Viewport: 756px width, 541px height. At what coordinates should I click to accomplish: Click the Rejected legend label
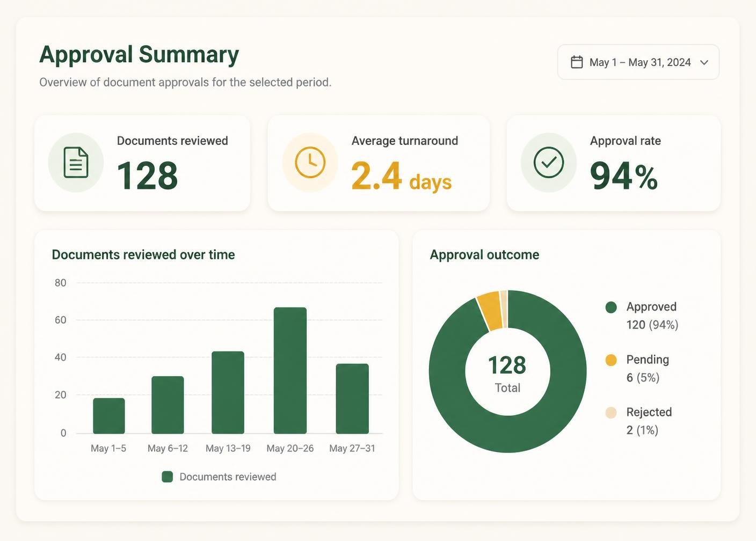pos(649,412)
